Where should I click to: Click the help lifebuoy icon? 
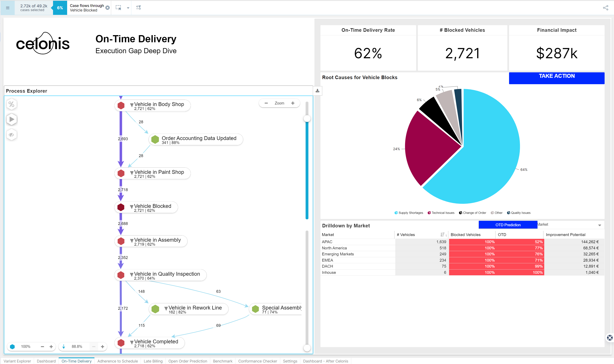610,338
